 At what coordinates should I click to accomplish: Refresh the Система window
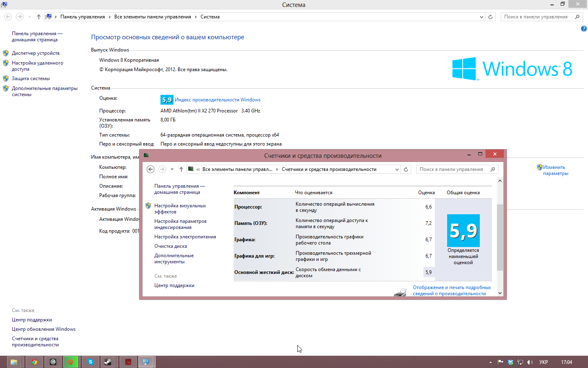click(x=491, y=17)
